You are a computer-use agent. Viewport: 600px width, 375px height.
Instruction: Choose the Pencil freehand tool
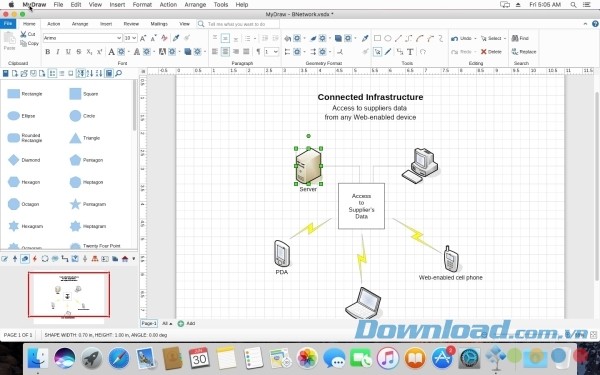388,51
